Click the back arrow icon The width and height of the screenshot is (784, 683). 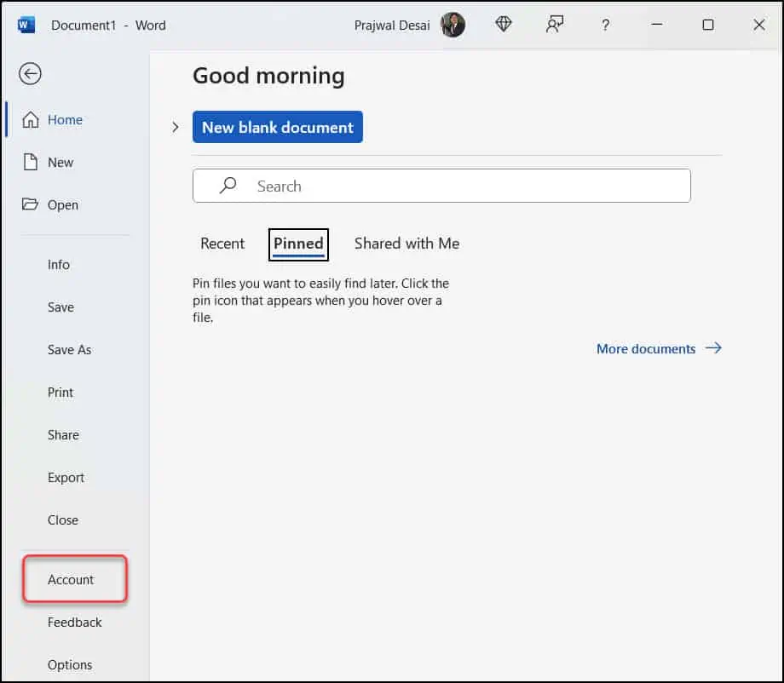[30, 74]
